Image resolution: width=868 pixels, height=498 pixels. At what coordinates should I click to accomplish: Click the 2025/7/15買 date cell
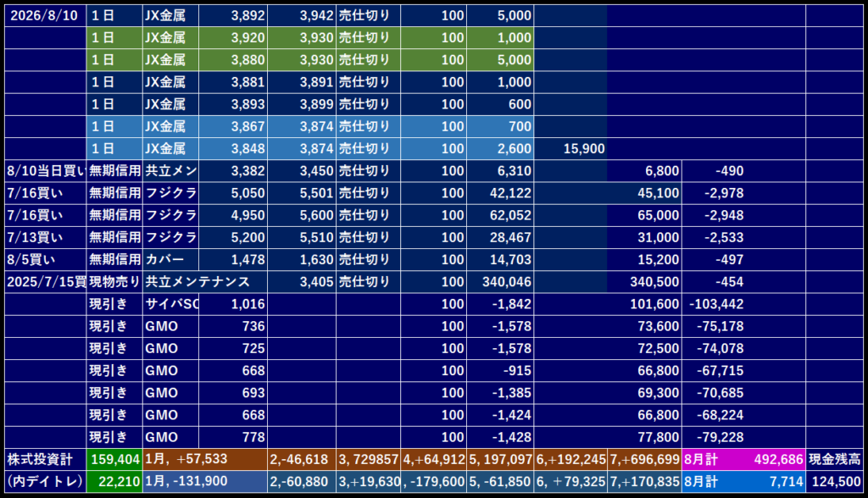click(46, 282)
